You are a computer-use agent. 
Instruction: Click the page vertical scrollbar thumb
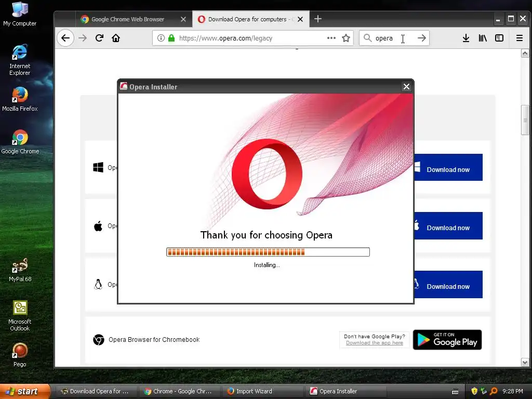point(525,120)
